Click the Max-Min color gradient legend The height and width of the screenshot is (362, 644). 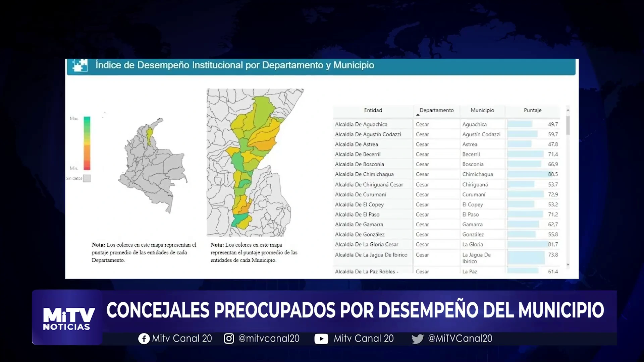(87, 143)
